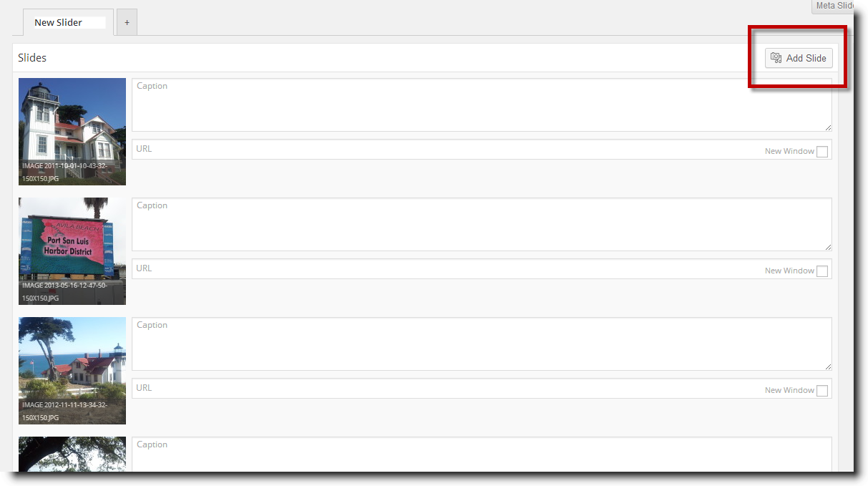Select the New Slider tab

pyautogui.click(x=64, y=22)
